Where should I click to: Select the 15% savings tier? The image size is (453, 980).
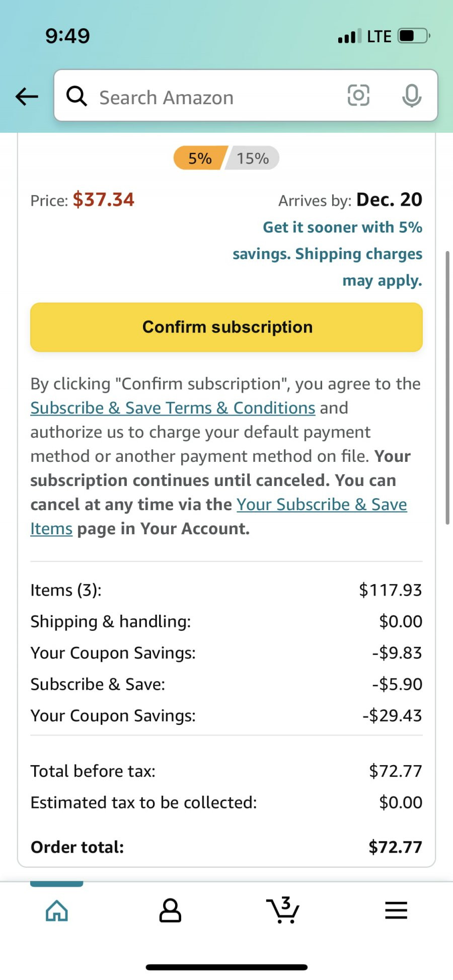pos(253,158)
